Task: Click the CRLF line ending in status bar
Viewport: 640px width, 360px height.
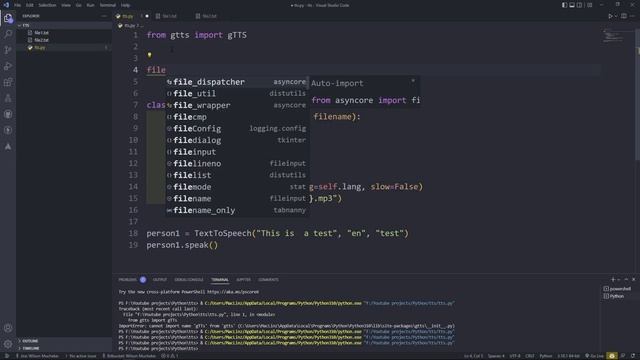Action: point(530,356)
